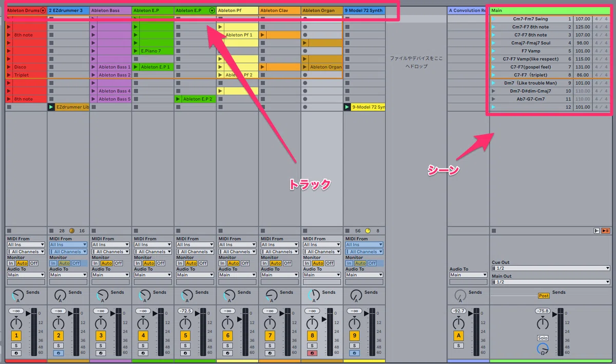Unfold the Ableton Drums group track arrow
Screen dimensions: 616x364
43,10
